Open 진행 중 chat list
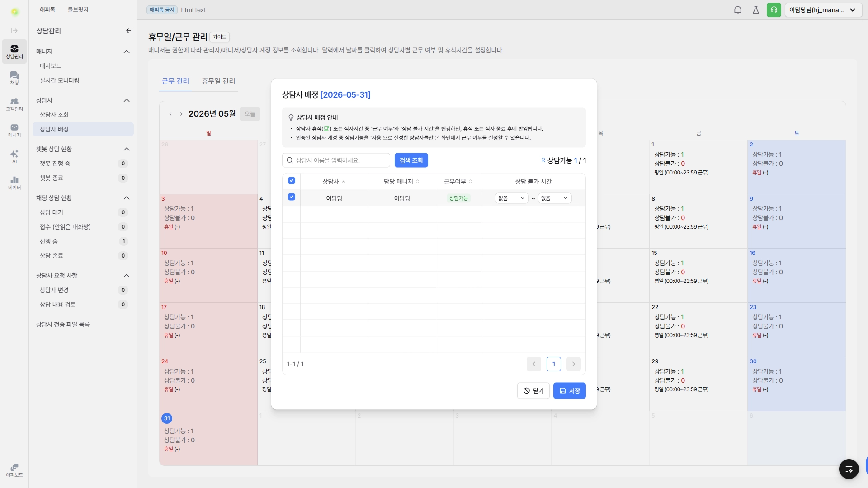Viewport: 868px width, 488px height. click(x=83, y=241)
